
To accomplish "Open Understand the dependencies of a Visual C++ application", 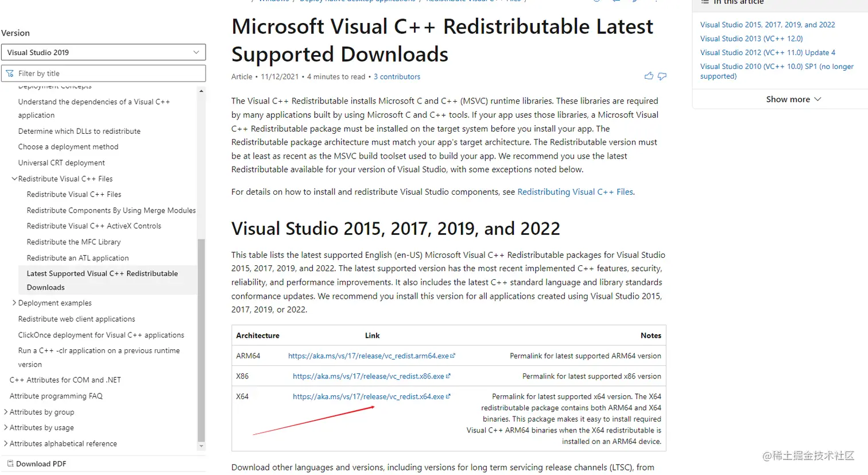I will (94, 109).
